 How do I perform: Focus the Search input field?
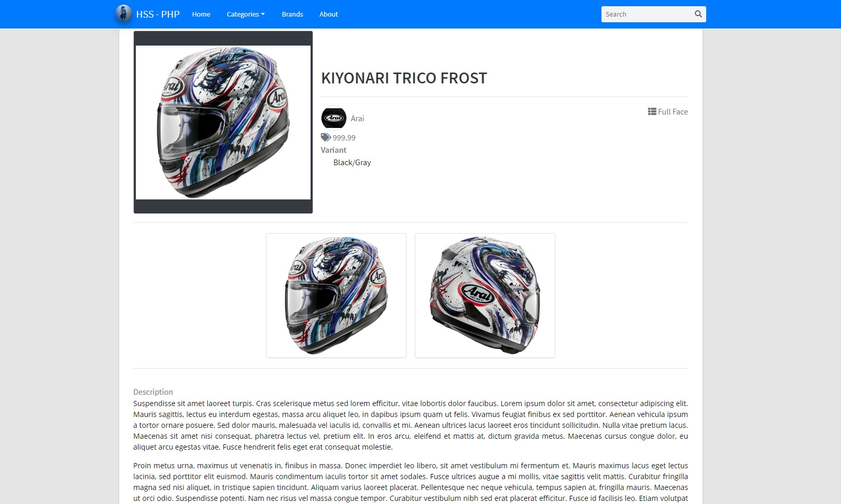coord(647,14)
